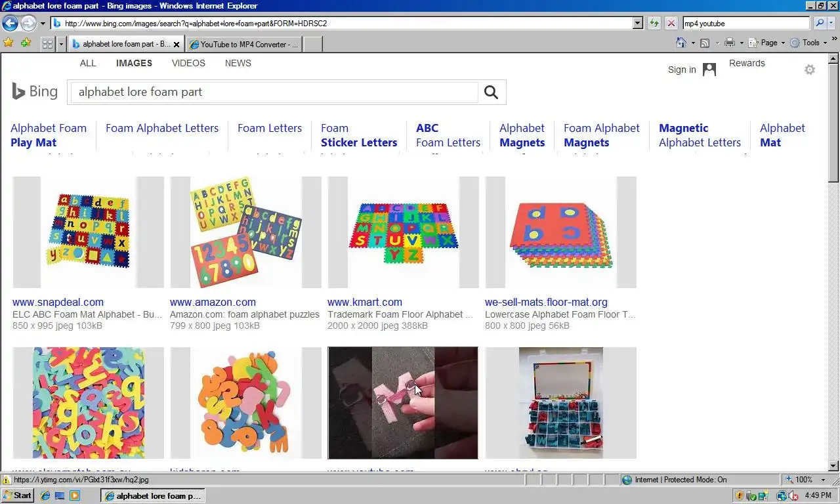Open the kmart foam floor alphabet thumbnail
The image size is (840, 504).
[404, 232]
